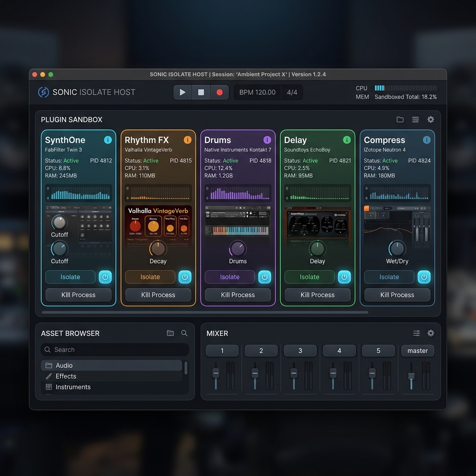Screen dimensions: 476x476
Task: Select the Instruments category in Asset Browser
Action: tap(112, 387)
